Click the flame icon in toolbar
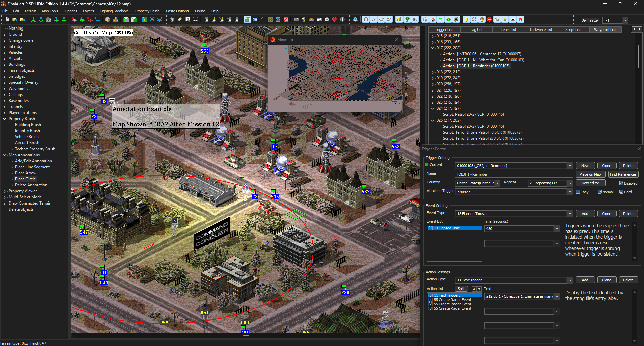This screenshot has width=644, height=346. (521, 20)
